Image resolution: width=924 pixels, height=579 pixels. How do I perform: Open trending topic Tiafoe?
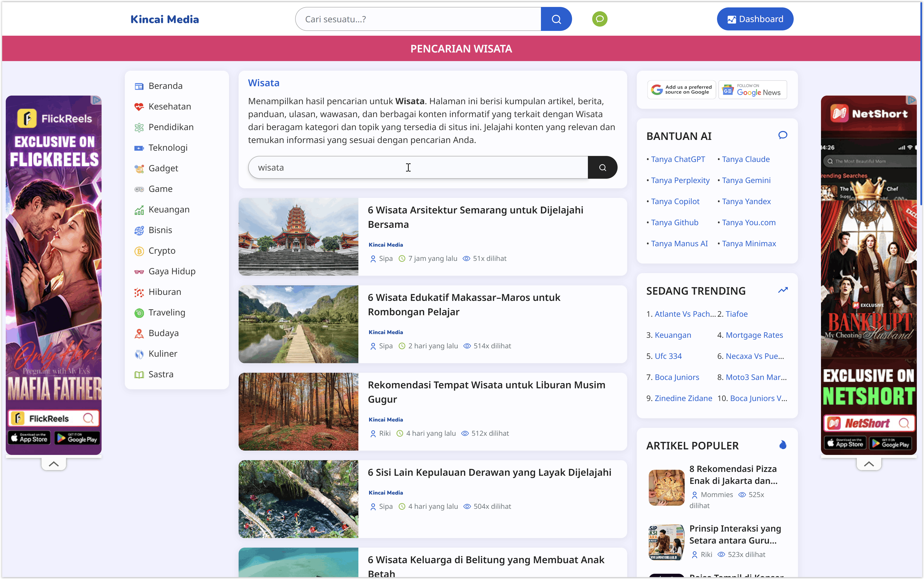(736, 314)
